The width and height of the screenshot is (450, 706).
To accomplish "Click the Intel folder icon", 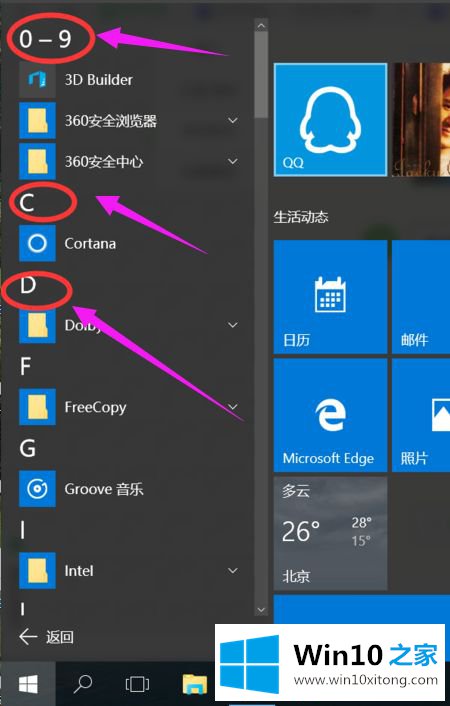I will click(37, 571).
